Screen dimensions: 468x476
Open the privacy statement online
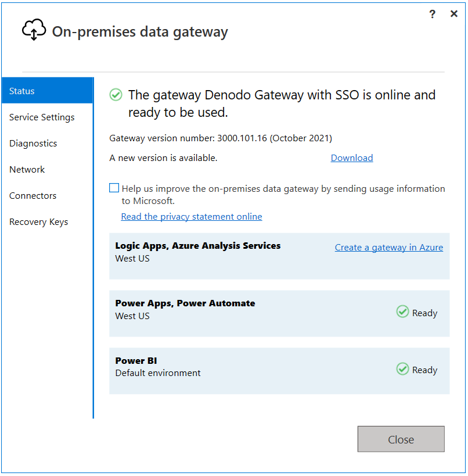(x=191, y=216)
